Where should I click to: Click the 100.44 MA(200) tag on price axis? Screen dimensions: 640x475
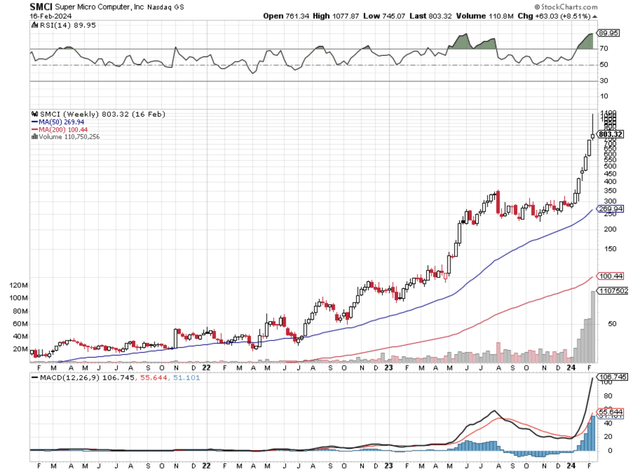tap(611, 276)
